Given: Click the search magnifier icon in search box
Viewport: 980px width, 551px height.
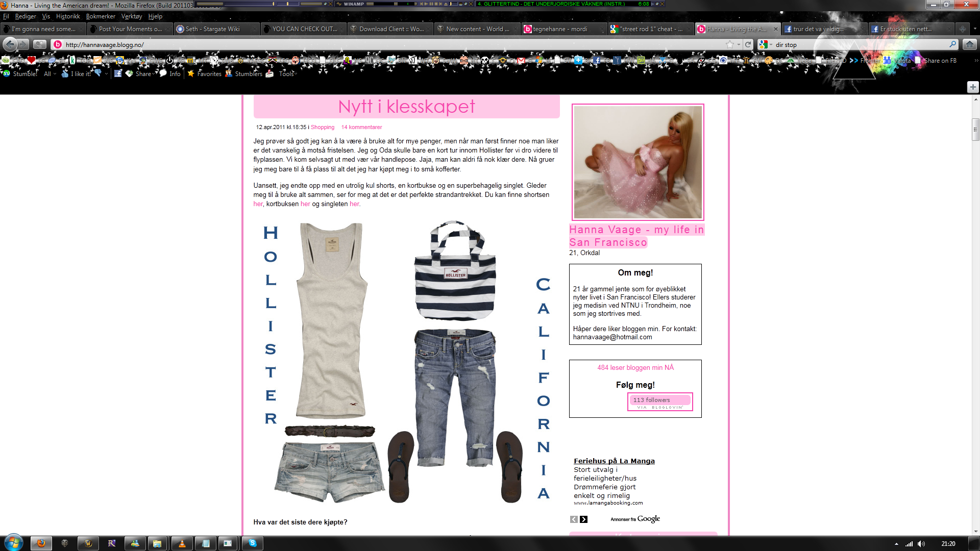Looking at the screenshot, I should coord(952,44).
